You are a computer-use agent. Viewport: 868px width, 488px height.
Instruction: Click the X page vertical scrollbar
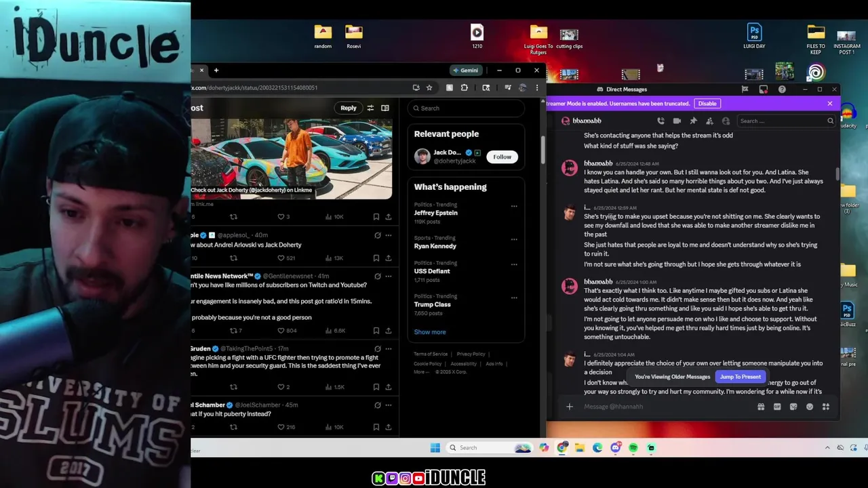point(543,149)
